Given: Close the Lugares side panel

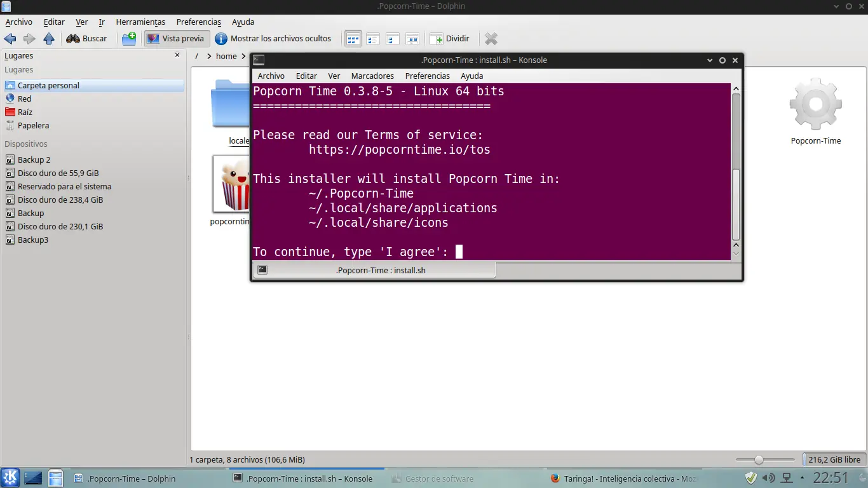Looking at the screenshot, I should click(x=177, y=55).
